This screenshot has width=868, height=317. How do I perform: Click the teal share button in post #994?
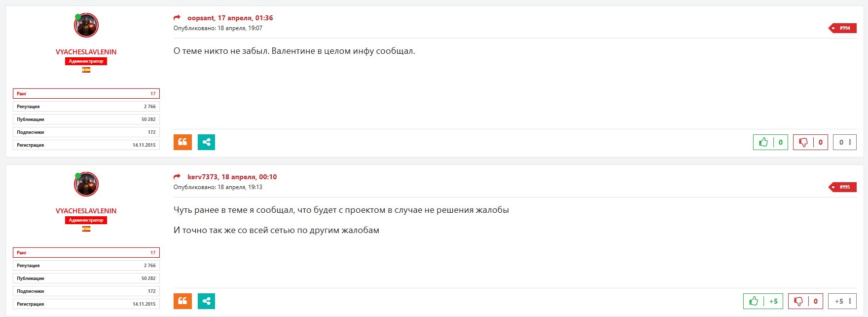(x=206, y=142)
